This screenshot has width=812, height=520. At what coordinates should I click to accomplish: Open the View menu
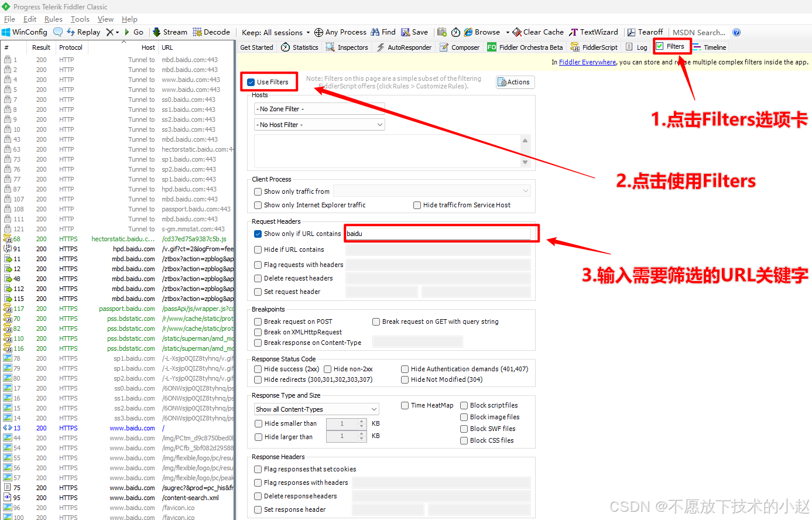coord(105,19)
